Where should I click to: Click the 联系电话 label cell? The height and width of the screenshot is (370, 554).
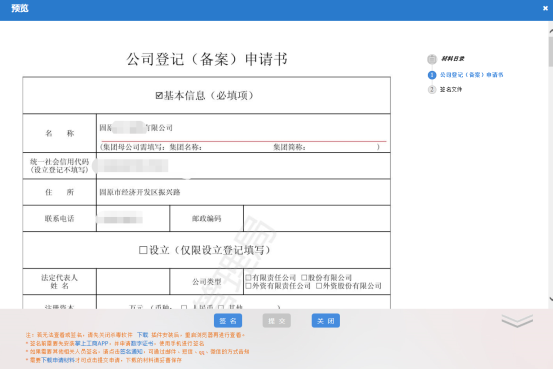59,218
